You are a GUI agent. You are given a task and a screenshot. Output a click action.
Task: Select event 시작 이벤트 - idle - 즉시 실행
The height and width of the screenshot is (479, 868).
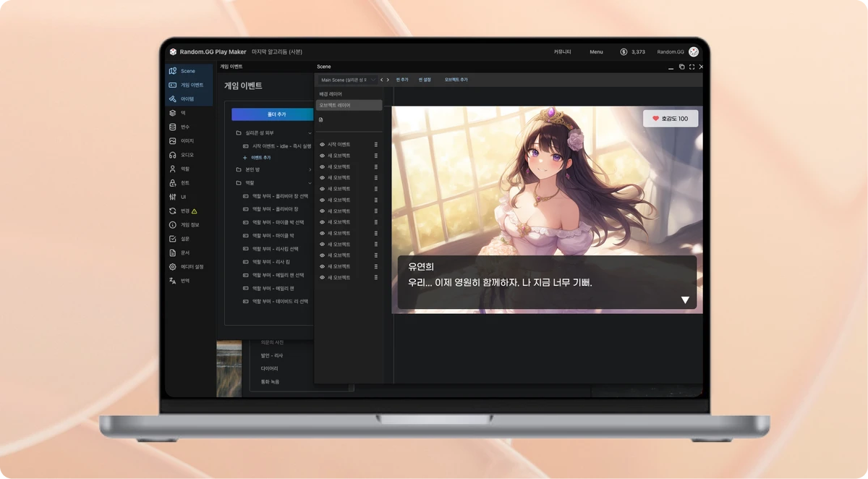pyautogui.click(x=277, y=146)
